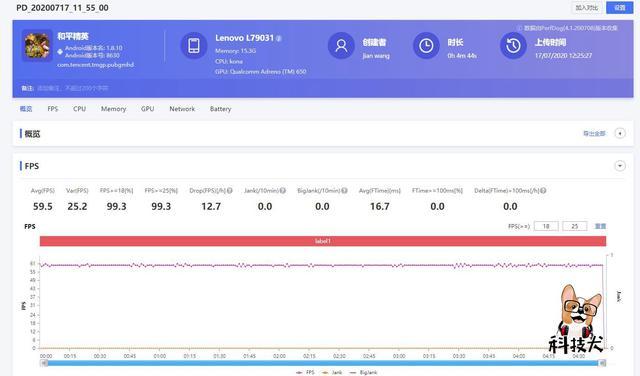Click the Android version diamond icon
The image size is (640, 376).
(60, 51)
